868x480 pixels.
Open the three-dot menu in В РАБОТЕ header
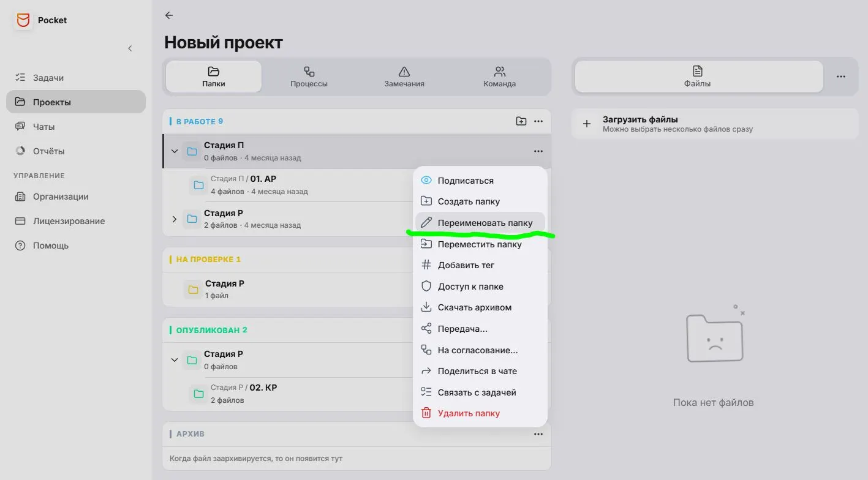[538, 121]
